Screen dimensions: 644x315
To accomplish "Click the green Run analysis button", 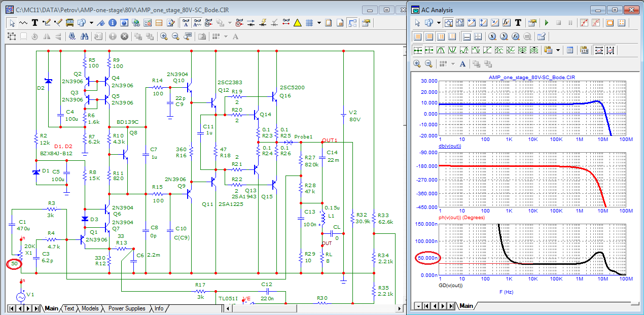I will point(547,23).
